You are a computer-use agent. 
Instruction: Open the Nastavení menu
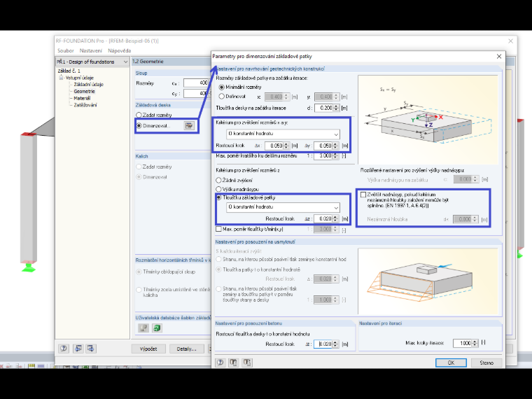90,50
